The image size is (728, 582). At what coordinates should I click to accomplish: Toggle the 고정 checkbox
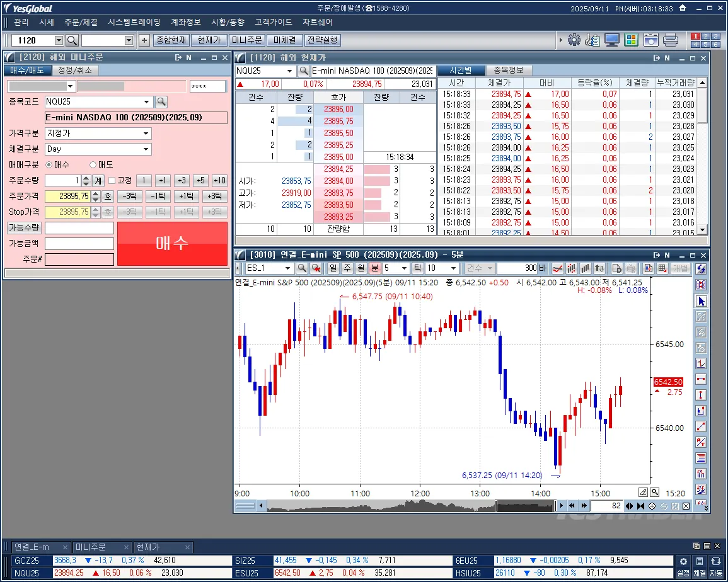point(112,181)
